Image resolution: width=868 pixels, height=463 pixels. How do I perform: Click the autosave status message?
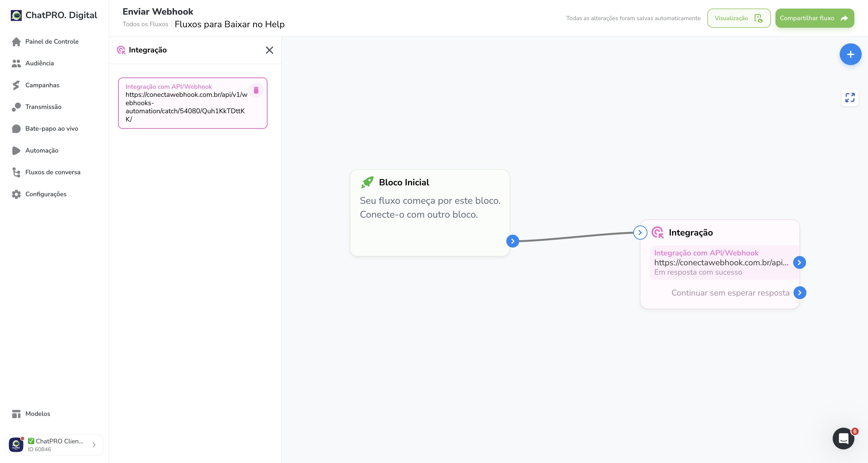[633, 18]
